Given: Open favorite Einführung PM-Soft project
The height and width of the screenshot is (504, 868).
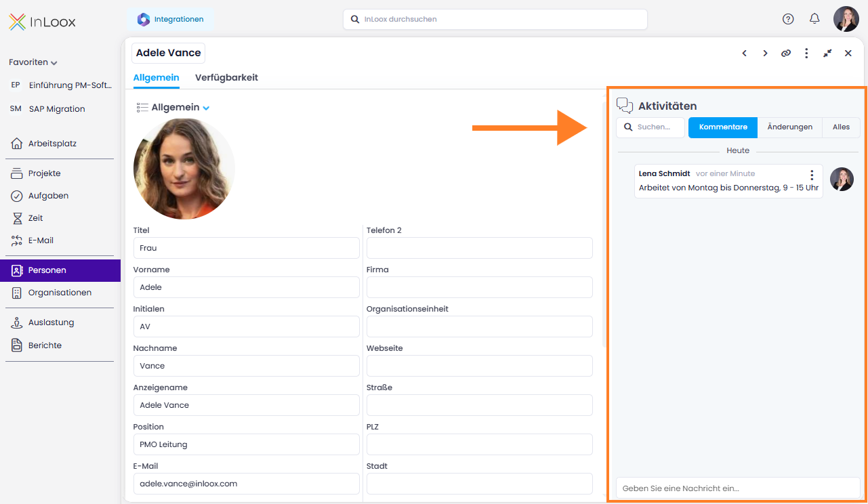Looking at the screenshot, I should pyautogui.click(x=60, y=85).
